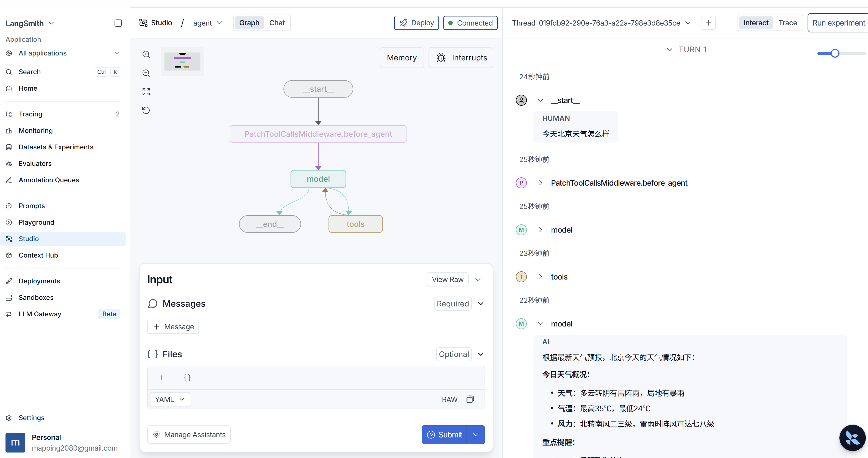The width and height of the screenshot is (868, 458).
Task: Click the Search box in sidebar
Action: tap(63, 72)
